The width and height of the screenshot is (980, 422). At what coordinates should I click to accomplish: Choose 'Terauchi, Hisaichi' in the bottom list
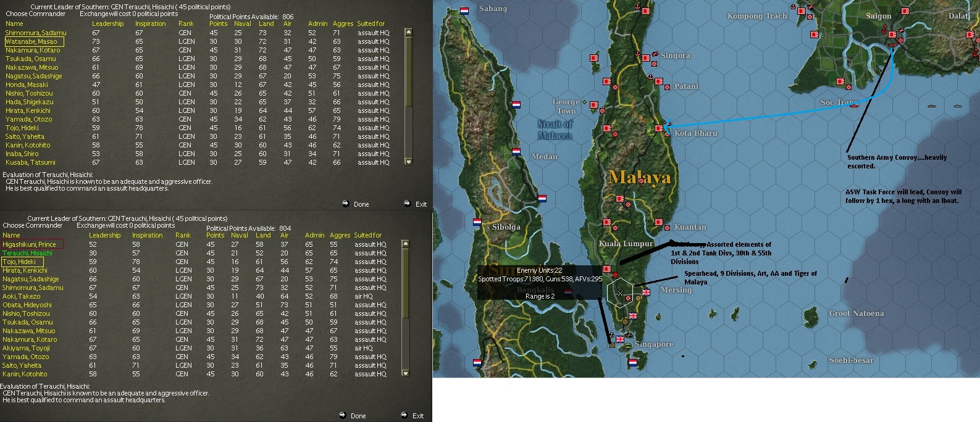pos(27,254)
